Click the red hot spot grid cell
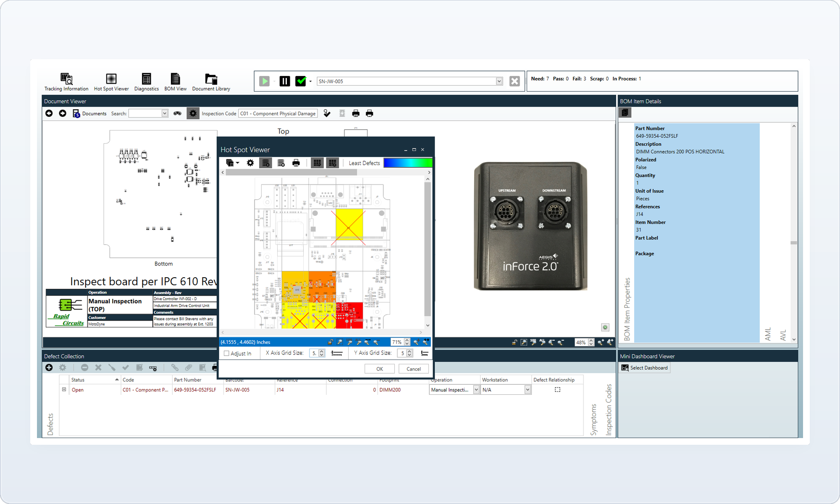Viewport: 840px width, 504px height. pos(349,315)
